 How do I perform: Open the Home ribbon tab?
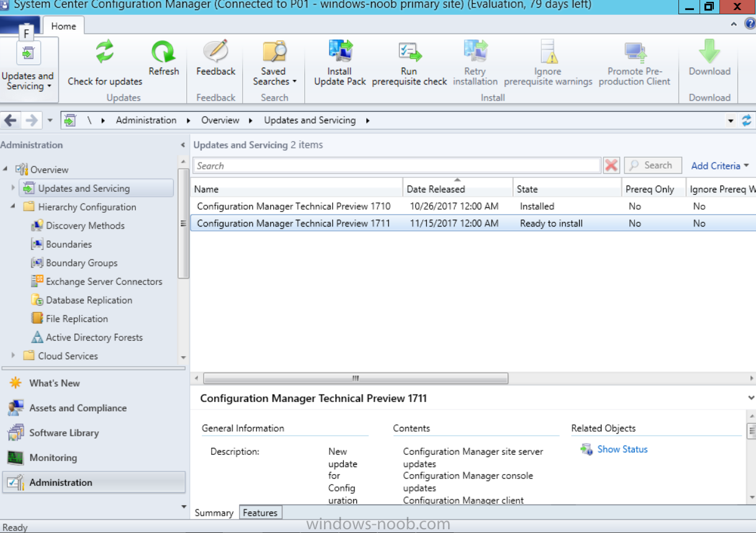(63, 26)
